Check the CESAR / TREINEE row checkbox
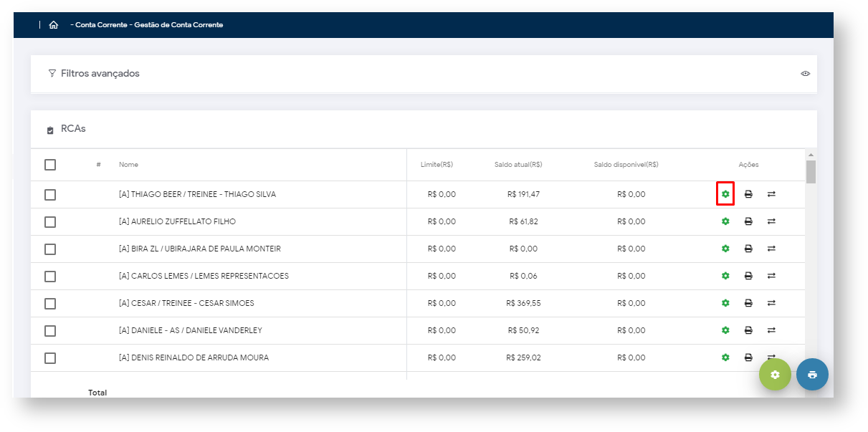The width and height of the screenshot is (868, 432). click(x=50, y=304)
